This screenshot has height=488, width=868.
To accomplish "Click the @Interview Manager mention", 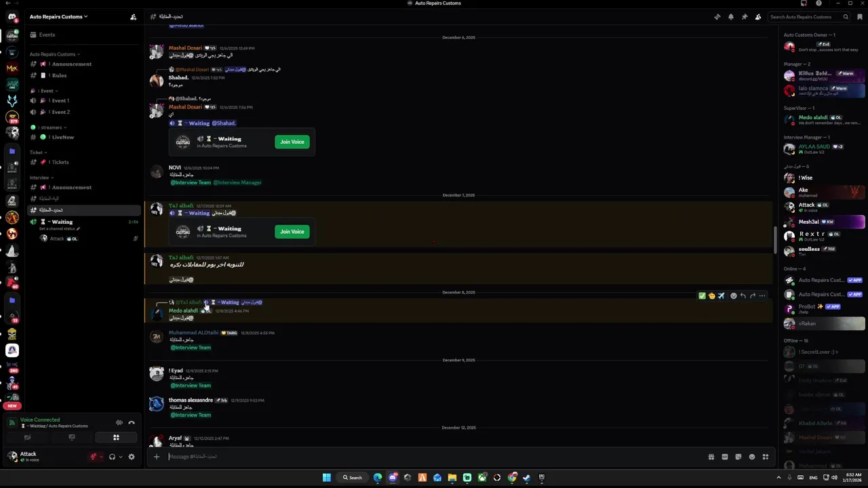I will click(x=237, y=183).
